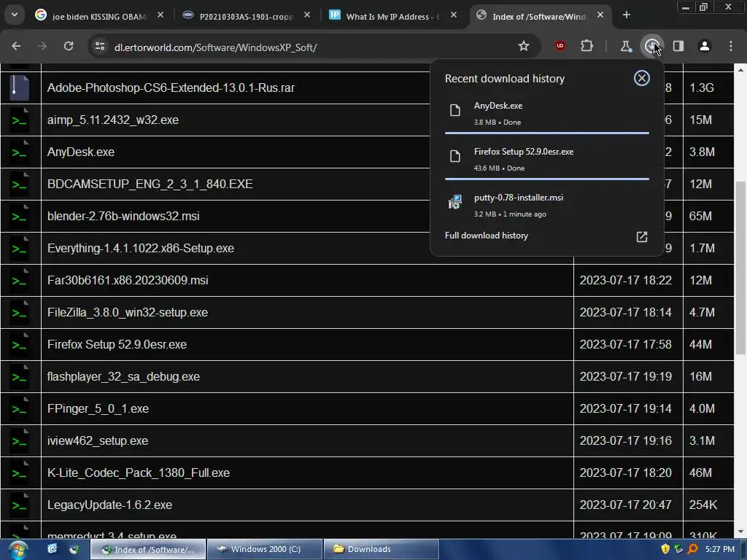Switch to Downloads folder taskbar window
Viewport: 747px width, 560px height.
(381, 549)
